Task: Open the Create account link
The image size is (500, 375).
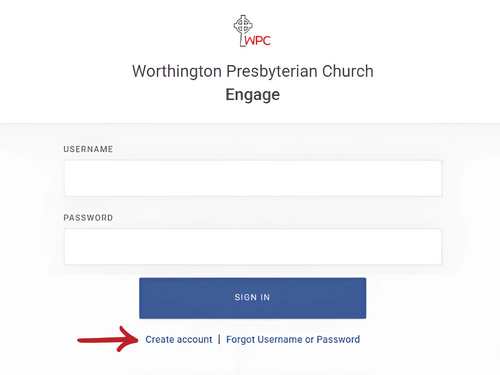Action: [179, 339]
